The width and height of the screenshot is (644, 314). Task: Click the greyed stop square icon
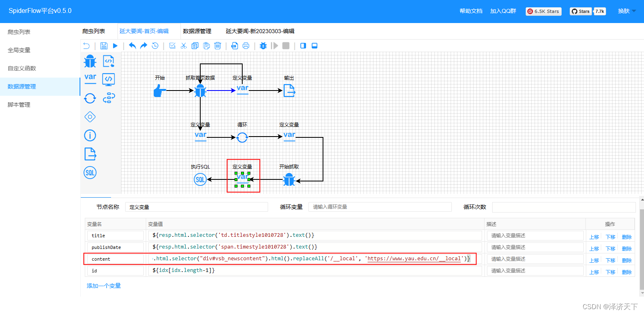coord(286,46)
